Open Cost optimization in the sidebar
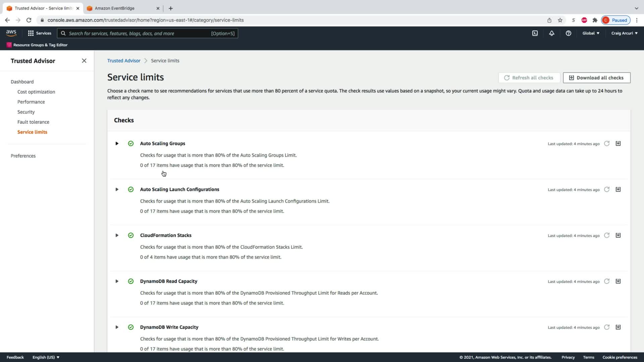Viewport: 644px width, 362px height. pyautogui.click(x=36, y=92)
